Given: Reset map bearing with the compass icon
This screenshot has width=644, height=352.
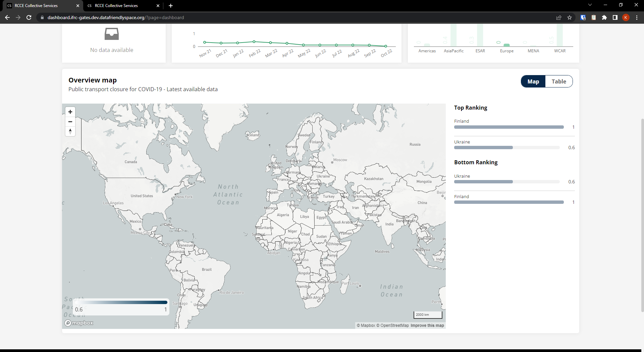Looking at the screenshot, I should click(70, 131).
